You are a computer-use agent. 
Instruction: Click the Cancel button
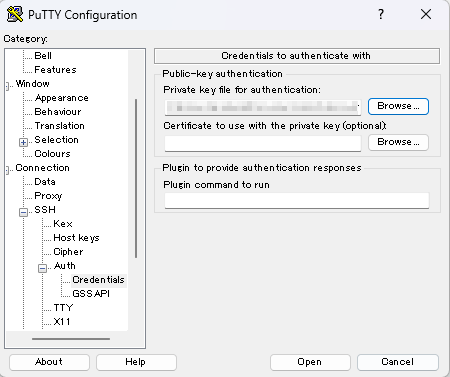point(397,362)
